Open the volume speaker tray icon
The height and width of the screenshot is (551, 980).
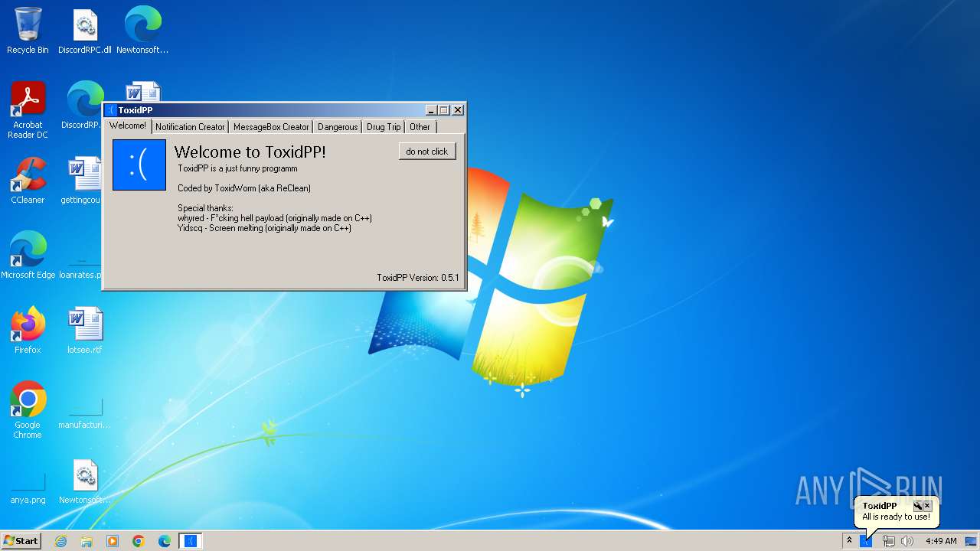click(908, 541)
